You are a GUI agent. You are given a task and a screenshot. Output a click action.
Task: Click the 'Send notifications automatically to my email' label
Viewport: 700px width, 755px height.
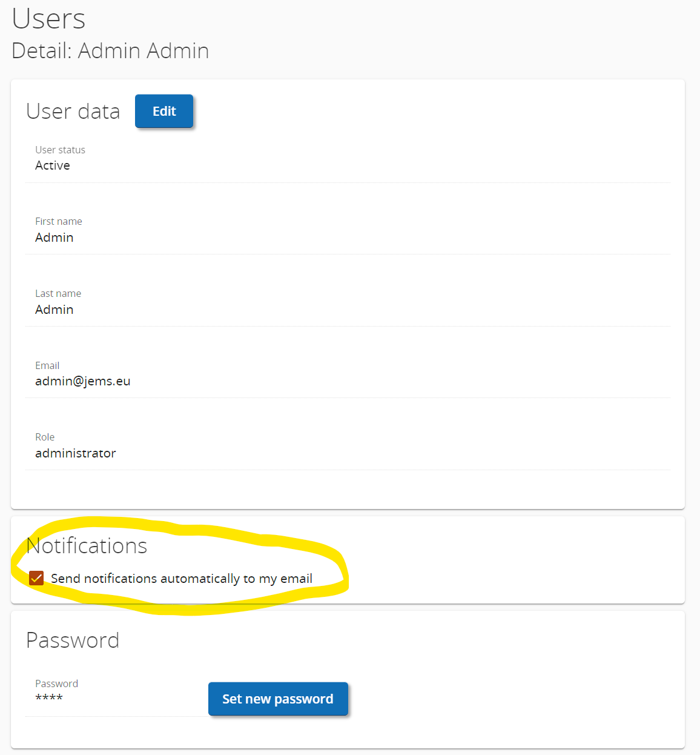pos(181,579)
